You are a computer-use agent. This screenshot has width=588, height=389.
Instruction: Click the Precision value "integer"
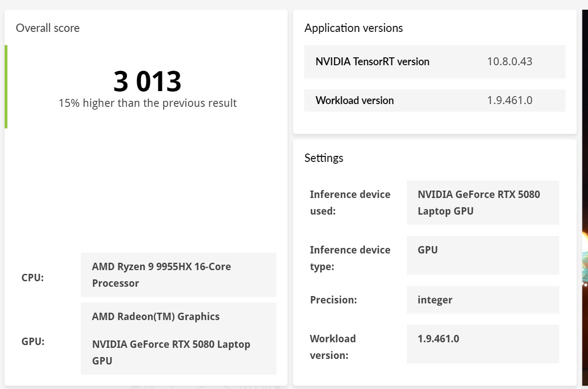[435, 300]
